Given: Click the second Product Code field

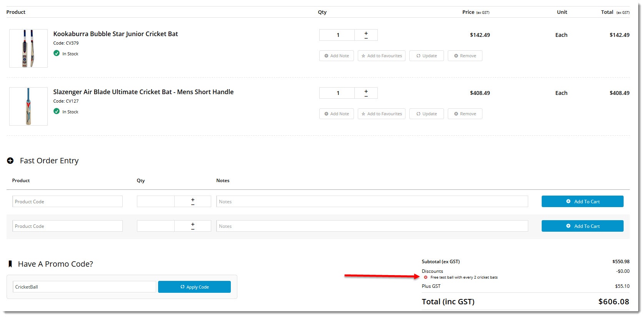Looking at the screenshot, I should pos(67,226).
